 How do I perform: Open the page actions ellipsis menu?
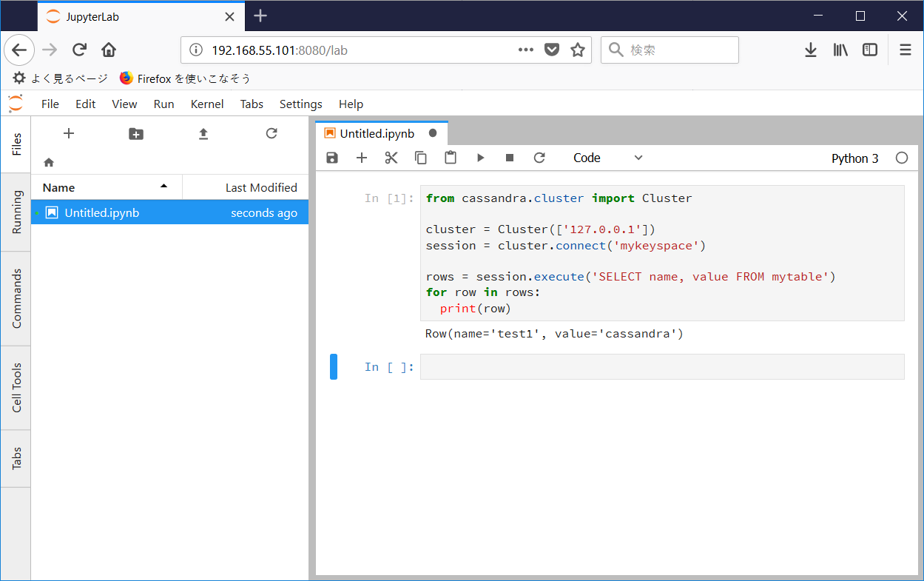point(525,50)
